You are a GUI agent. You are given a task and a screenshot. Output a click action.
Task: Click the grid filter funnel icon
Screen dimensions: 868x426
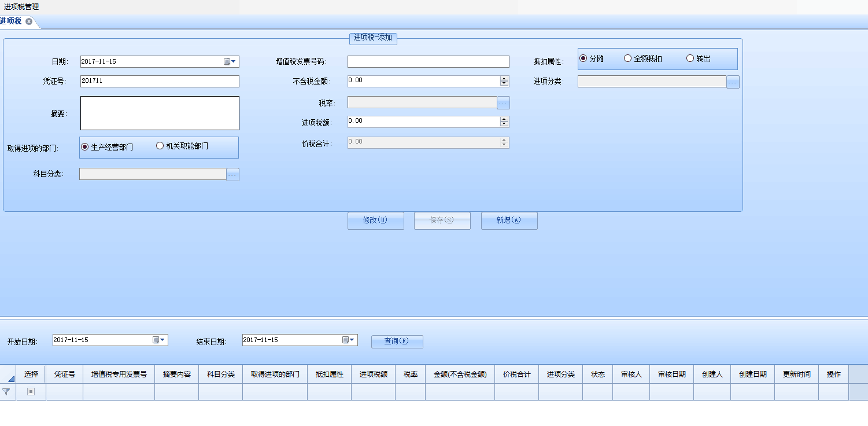pos(6,392)
